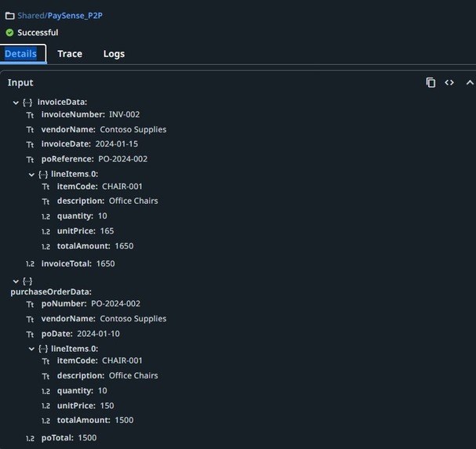Click the purchaseOrderData label
This screenshot has height=449, width=476.
(x=51, y=291)
